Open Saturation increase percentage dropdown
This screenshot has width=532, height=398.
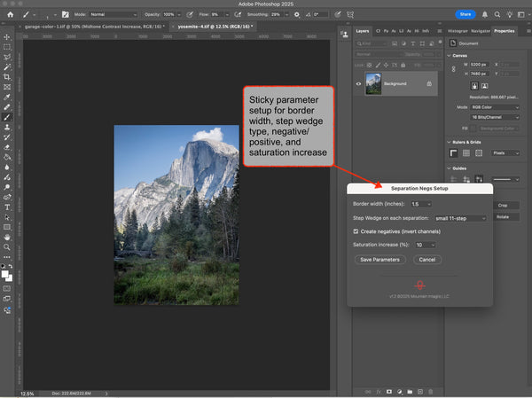click(425, 245)
